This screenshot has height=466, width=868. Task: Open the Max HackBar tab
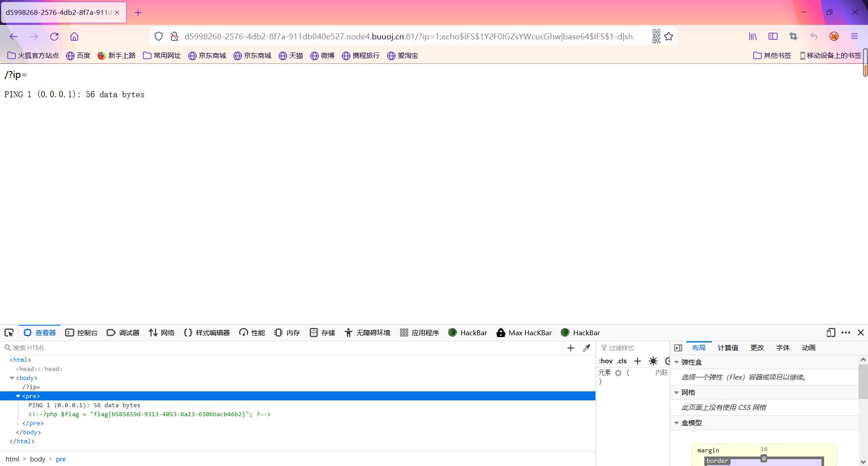pos(524,333)
